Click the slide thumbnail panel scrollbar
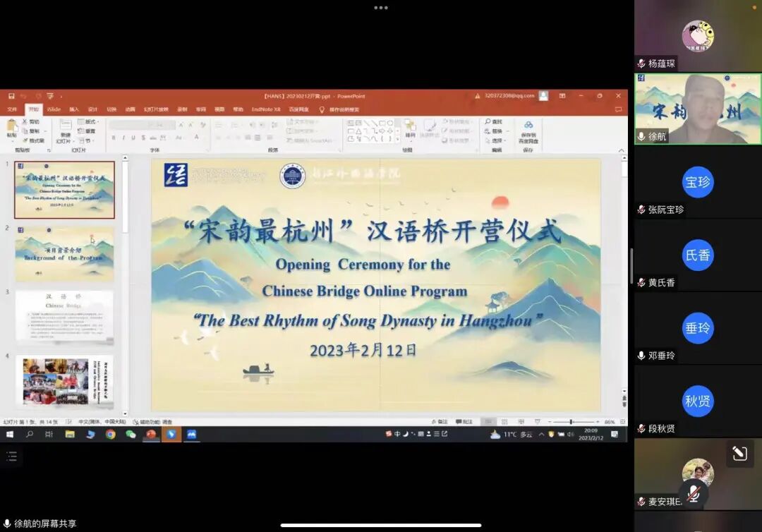The width and height of the screenshot is (762, 532). 125,286
